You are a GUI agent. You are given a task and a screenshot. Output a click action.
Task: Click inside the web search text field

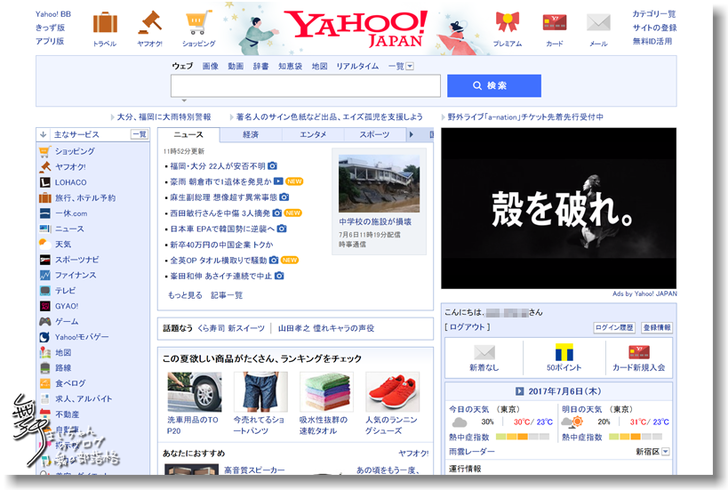(x=304, y=87)
